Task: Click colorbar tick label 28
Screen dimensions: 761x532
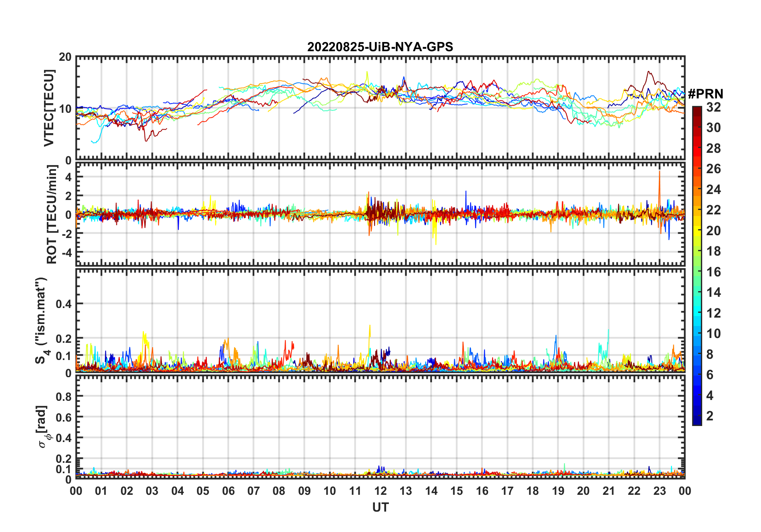Action: [713, 148]
